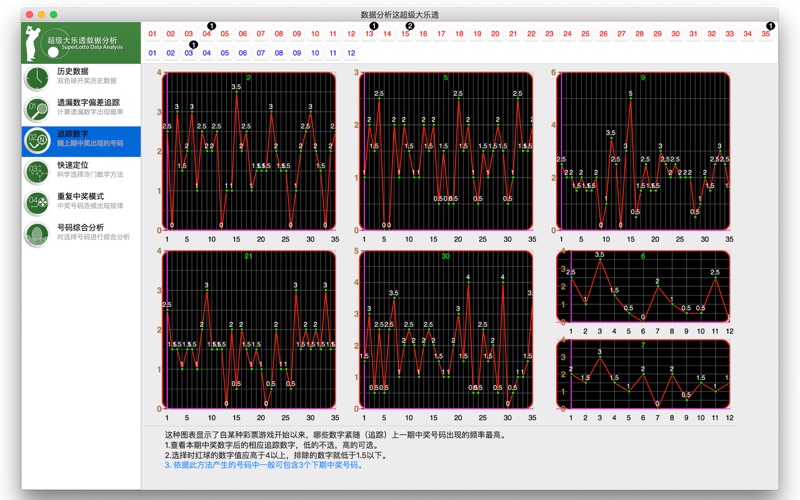Click the window title 数据分析这超级大乐透
This screenshot has height=500, width=800.
(x=399, y=15)
